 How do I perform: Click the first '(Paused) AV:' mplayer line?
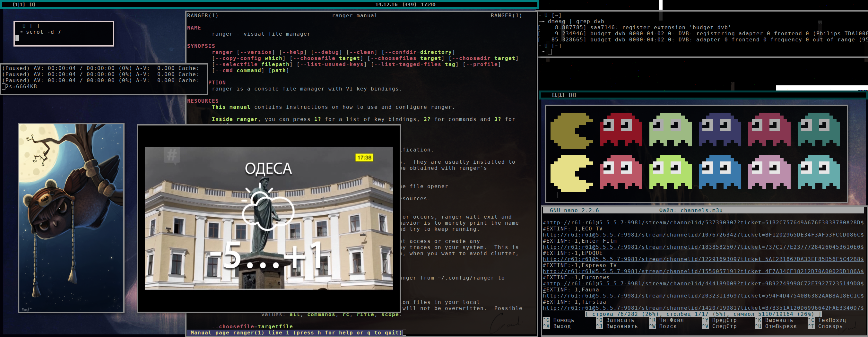point(101,68)
